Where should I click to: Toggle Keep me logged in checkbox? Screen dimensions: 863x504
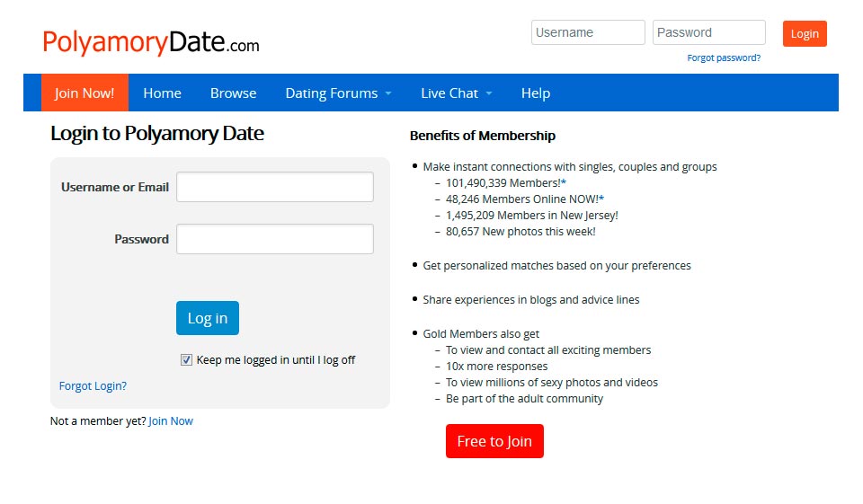tap(186, 360)
